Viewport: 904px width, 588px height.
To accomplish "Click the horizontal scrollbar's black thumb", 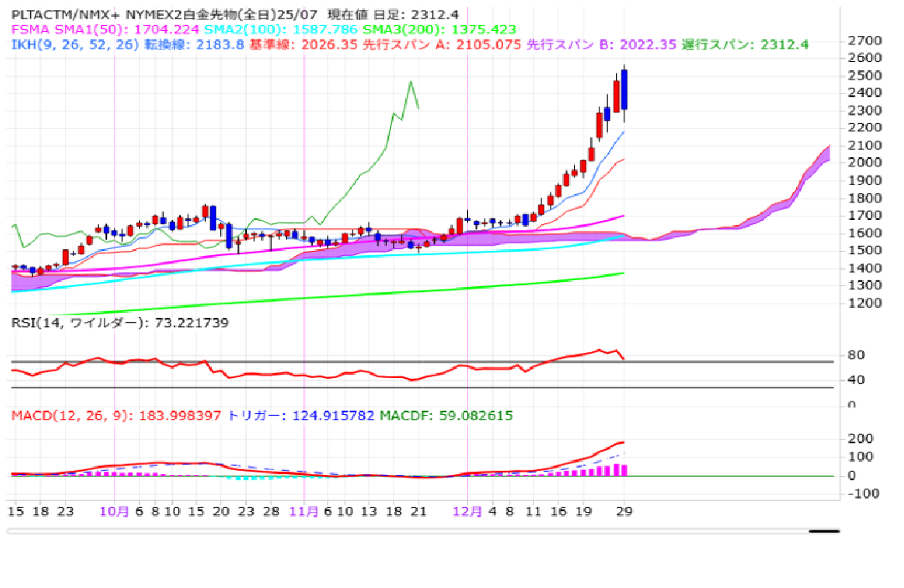I will click(x=824, y=530).
